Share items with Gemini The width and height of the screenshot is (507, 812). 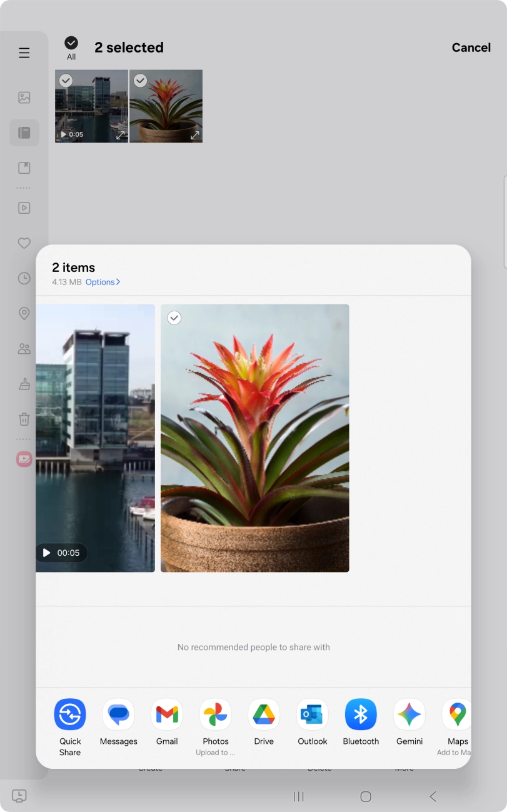point(409,714)
